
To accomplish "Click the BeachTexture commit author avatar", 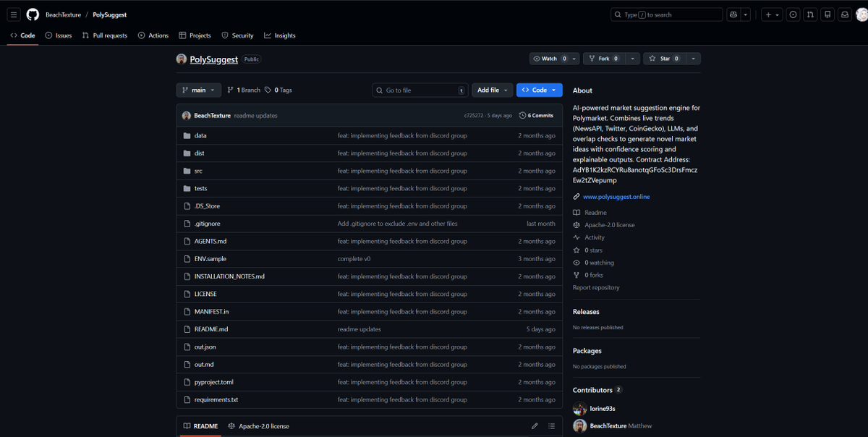I will [187, 116].
